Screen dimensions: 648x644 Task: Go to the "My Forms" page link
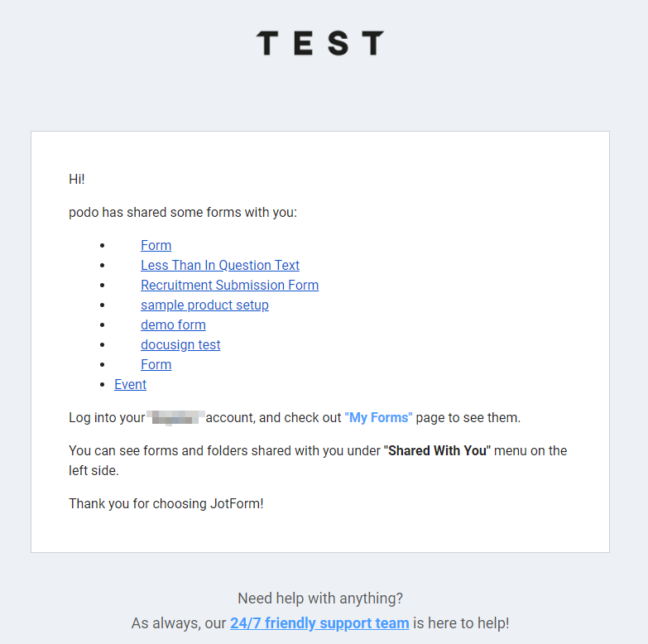click(378, 417)
